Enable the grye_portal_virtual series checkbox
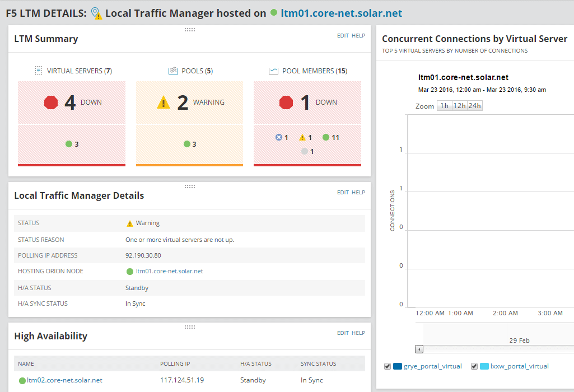Viewport: 574px width, 392px height. (387, 366)
